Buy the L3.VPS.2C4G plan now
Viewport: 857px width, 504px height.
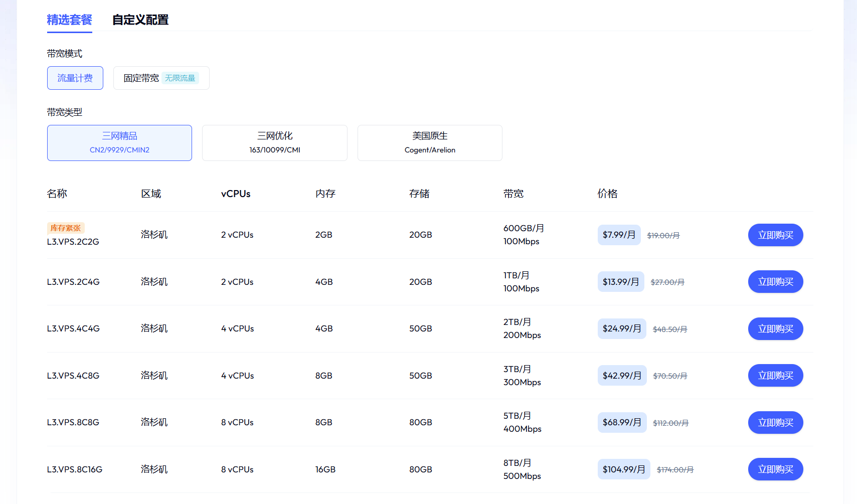click(775, 282)
